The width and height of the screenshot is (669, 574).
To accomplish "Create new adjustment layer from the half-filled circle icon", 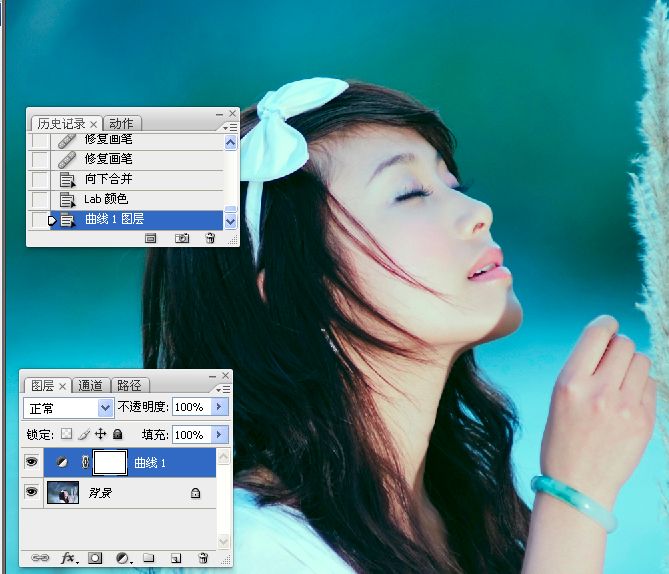I will click(x=123, y=557).
